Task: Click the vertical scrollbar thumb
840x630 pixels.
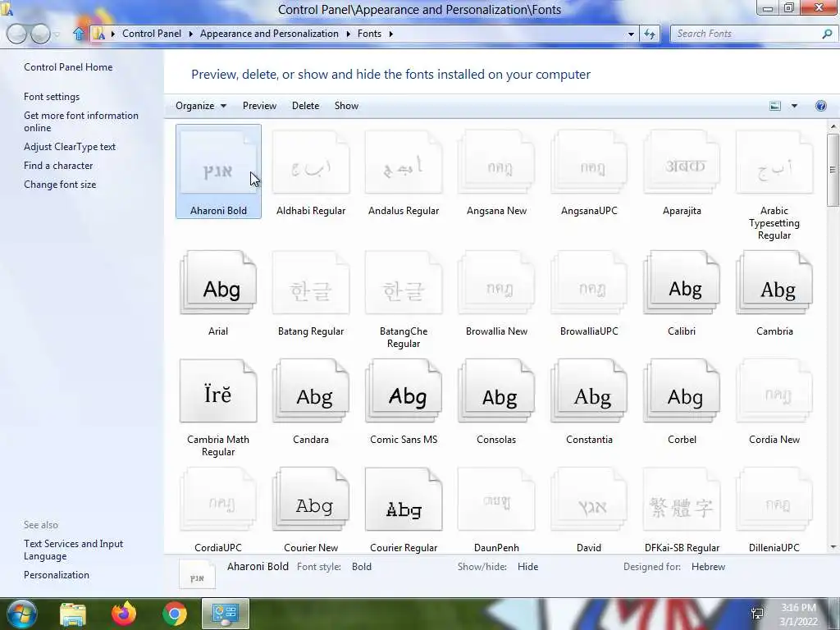Action: click(833, 170)
